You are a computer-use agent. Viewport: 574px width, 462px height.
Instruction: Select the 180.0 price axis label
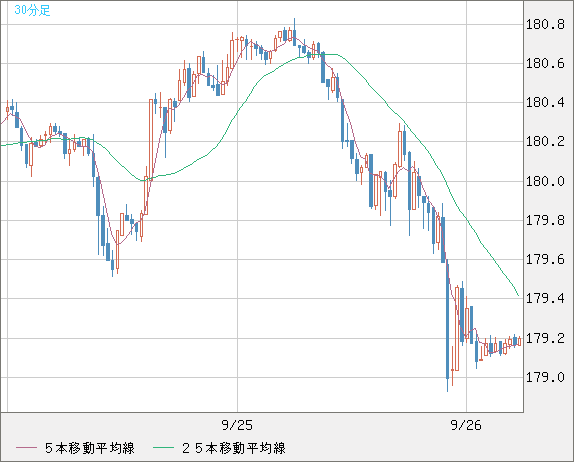pos(545,181)
